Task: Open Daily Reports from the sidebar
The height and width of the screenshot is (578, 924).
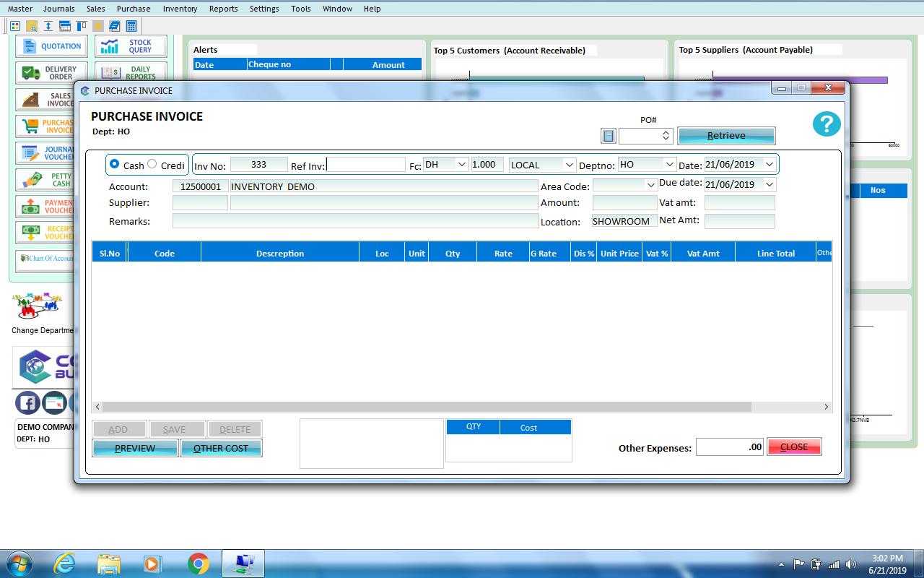Action: coord(131,72)
